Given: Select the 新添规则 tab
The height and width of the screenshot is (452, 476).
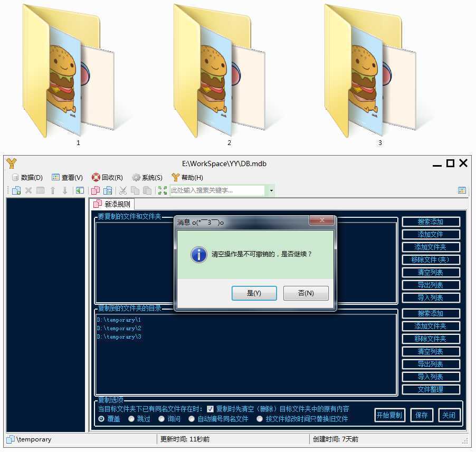Looking at the screenshot, I should [x=112, y=204].
